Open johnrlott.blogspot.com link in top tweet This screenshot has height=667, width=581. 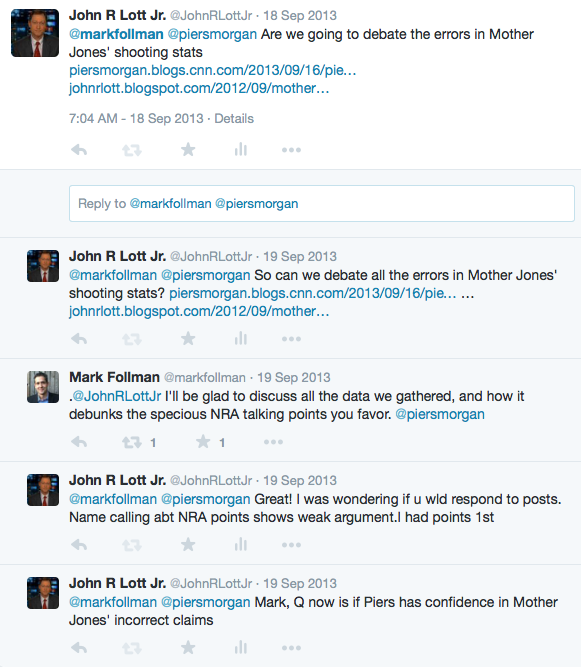[x=199, y=88]
